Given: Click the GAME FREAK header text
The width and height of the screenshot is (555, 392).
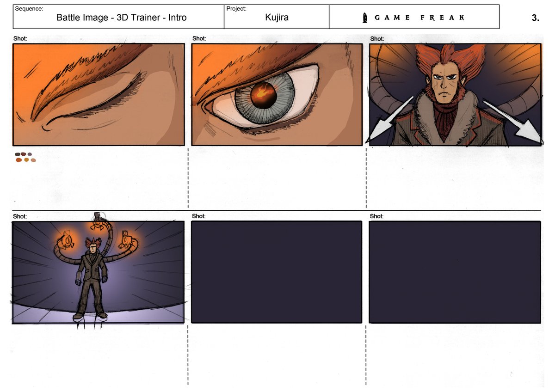Looking at the screenshot, I should tap(419, 18).
